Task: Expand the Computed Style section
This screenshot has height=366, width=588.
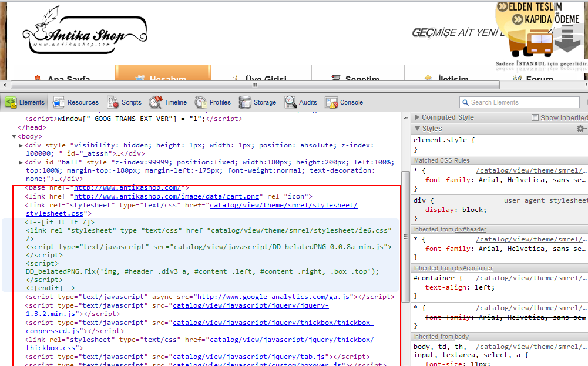Action: tap(417, 117)
